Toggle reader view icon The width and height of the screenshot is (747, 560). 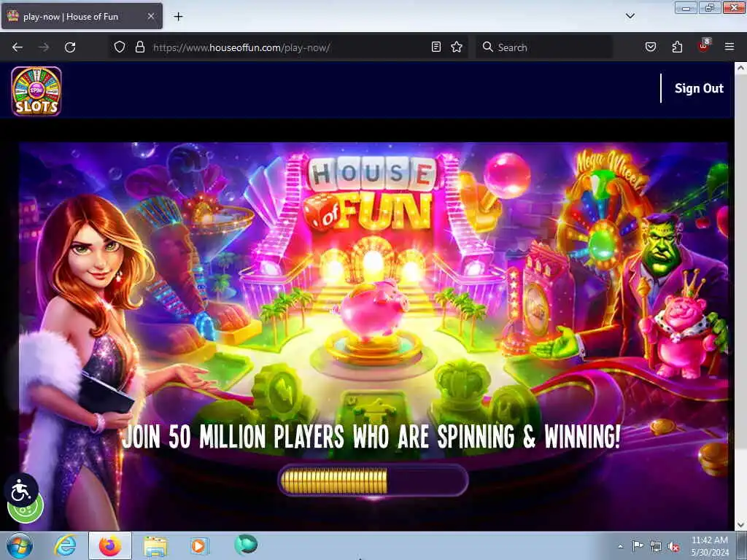click(x=436, y=47)
